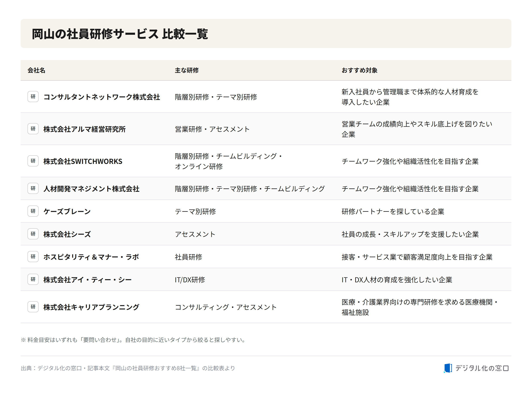Viewport: 532px width, 393px height.
Task: Click the デジタル化の窓口 brand name text
Action: 482,369
